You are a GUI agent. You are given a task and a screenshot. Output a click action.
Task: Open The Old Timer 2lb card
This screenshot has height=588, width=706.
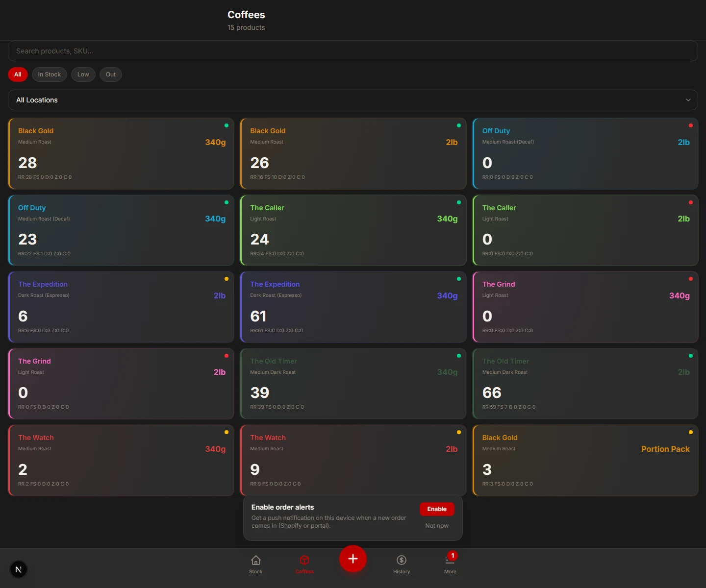(x=585, y=384)
